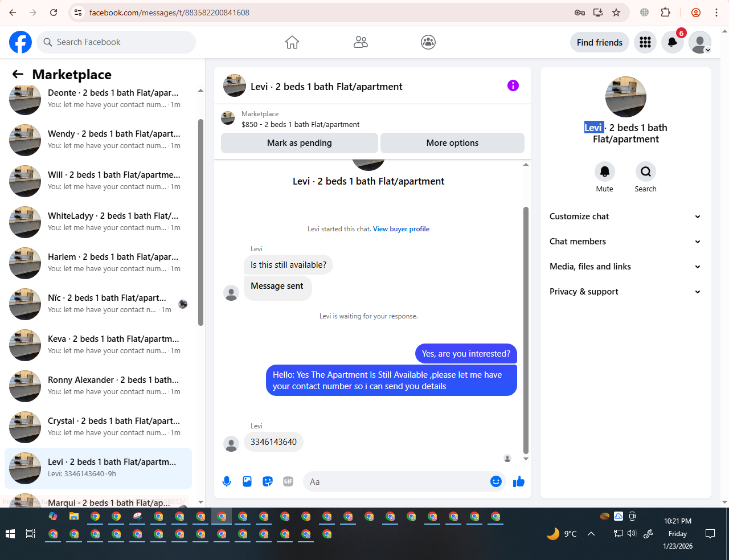Screen dimensions: 729x560
Task: Search in conversation magnifier icon
Action: (x=646, y=171)
